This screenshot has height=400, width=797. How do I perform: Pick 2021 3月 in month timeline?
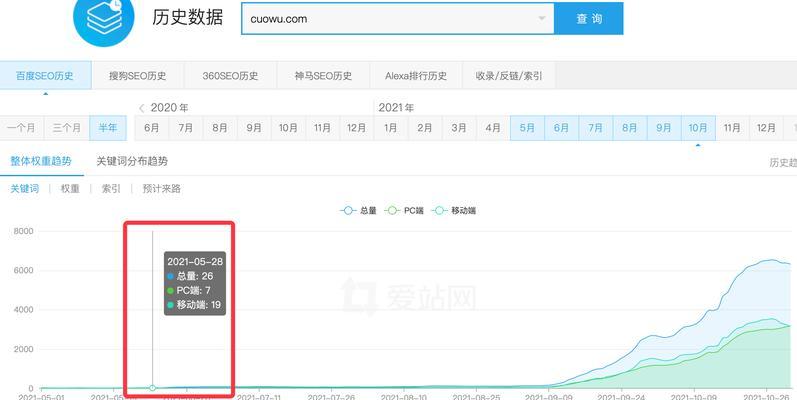click(459, 128)
